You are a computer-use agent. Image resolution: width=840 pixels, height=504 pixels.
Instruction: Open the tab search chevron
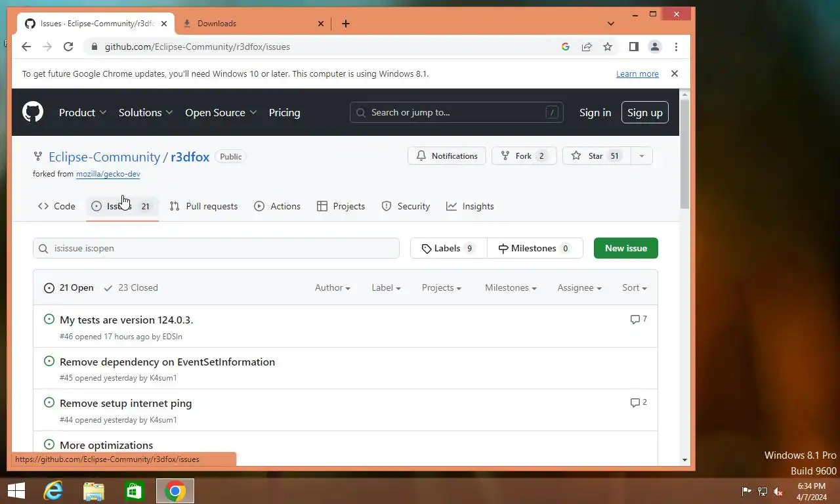pyautogui.click(x=611, y=24)
